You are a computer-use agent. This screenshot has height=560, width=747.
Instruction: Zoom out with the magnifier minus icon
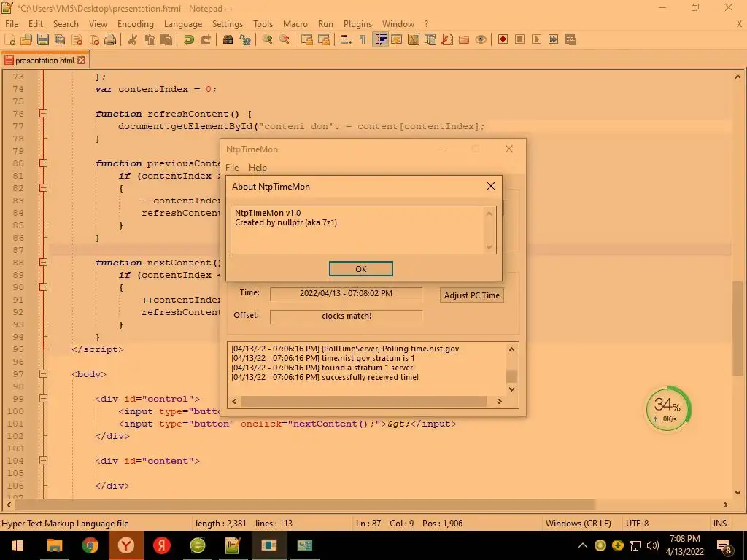coord(285,39)
